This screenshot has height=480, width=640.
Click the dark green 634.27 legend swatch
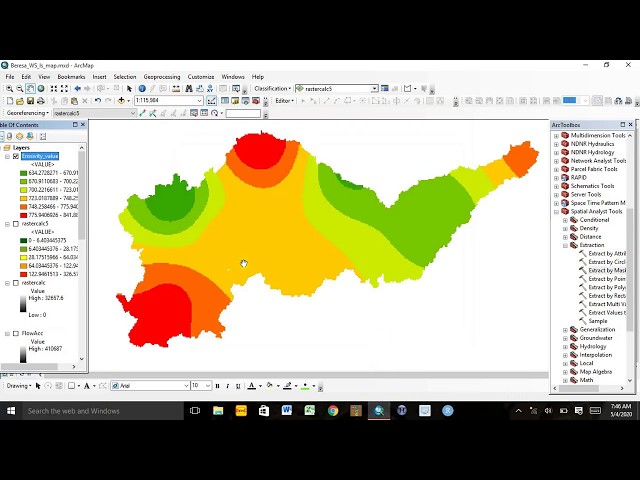[23, 173]
